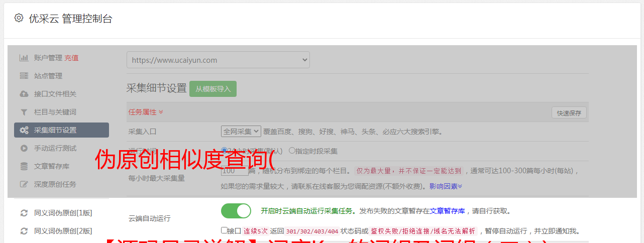Click the edit icon for 深度原创任务
Viewport: 644px width, 243px height.
(x=24, y=184)
